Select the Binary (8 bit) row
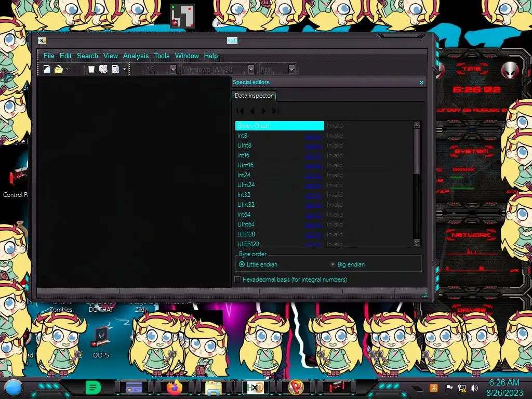The width and height of the screenshot is (532, 399). coord(280,126)
